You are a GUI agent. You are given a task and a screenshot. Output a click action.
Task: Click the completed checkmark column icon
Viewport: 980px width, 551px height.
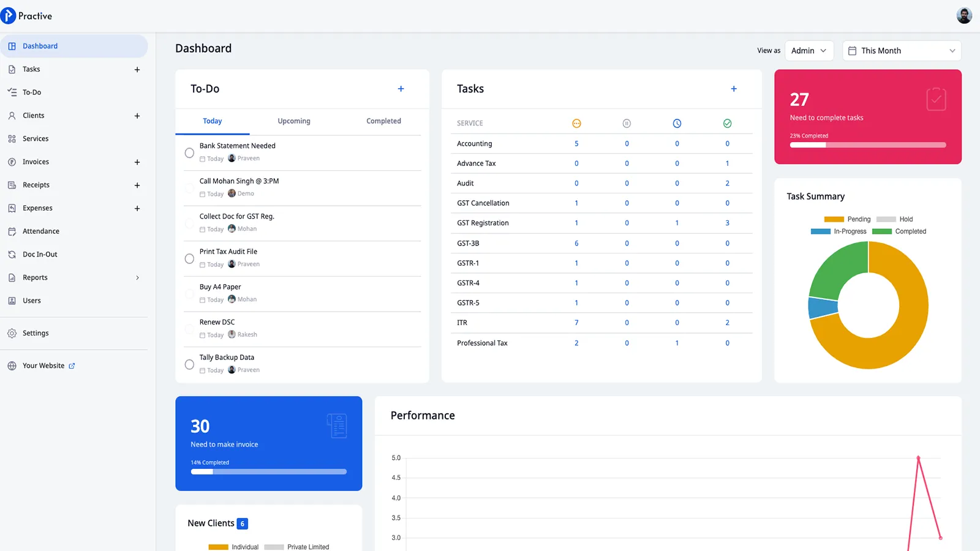[x=727, y=124]
